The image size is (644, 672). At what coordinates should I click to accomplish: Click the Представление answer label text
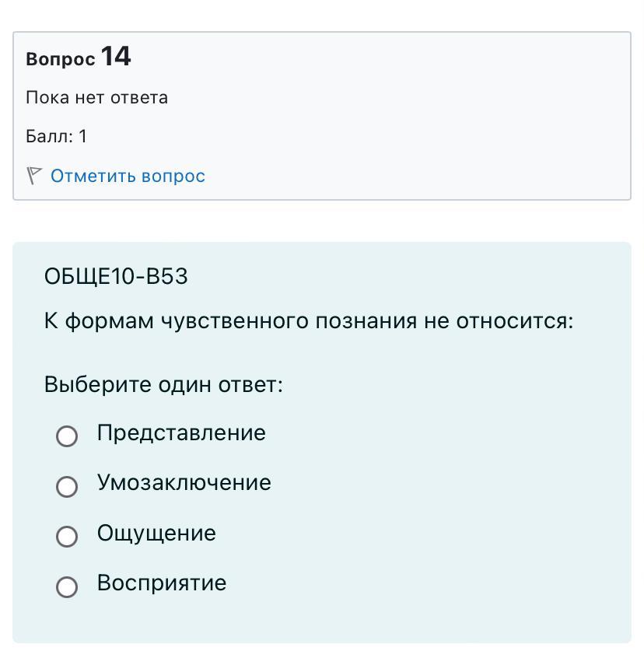coord(181,433)
